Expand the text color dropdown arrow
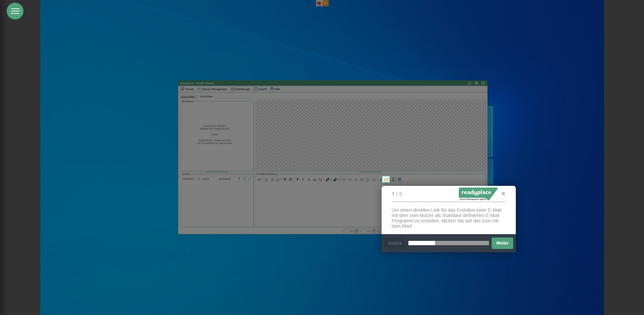 click(x=331, y=180)
